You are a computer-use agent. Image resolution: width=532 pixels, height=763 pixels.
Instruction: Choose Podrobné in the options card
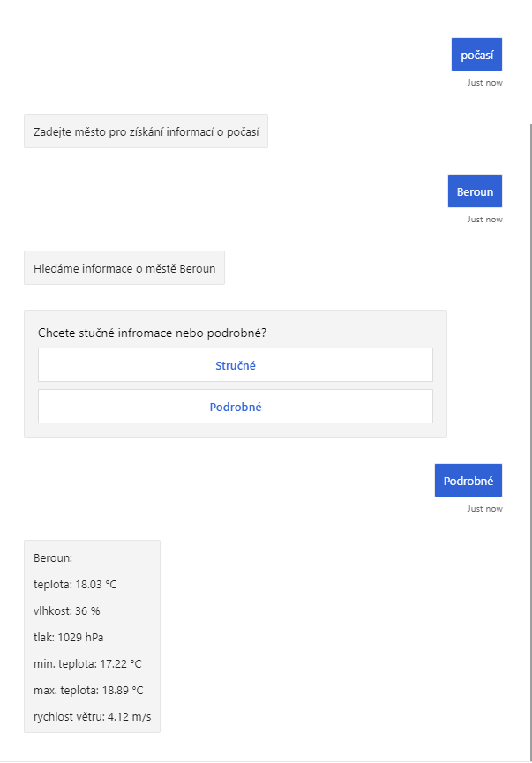[x=236, y=407]
